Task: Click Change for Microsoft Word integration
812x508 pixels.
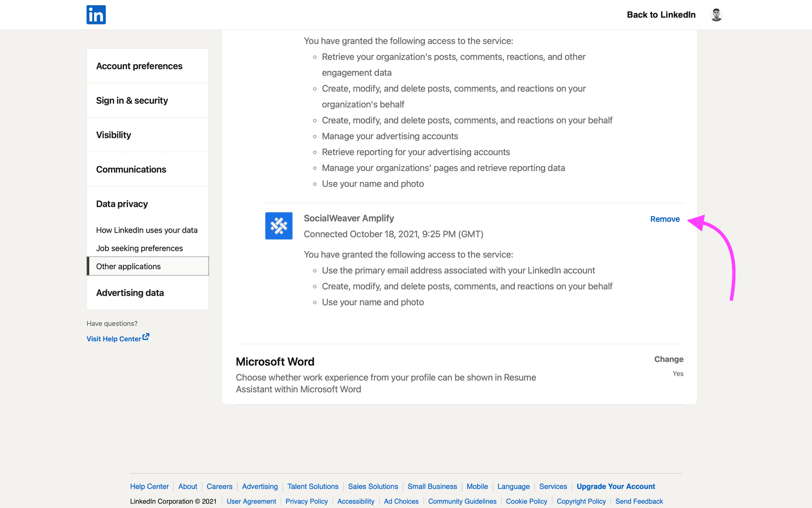Action: point(668,359)
